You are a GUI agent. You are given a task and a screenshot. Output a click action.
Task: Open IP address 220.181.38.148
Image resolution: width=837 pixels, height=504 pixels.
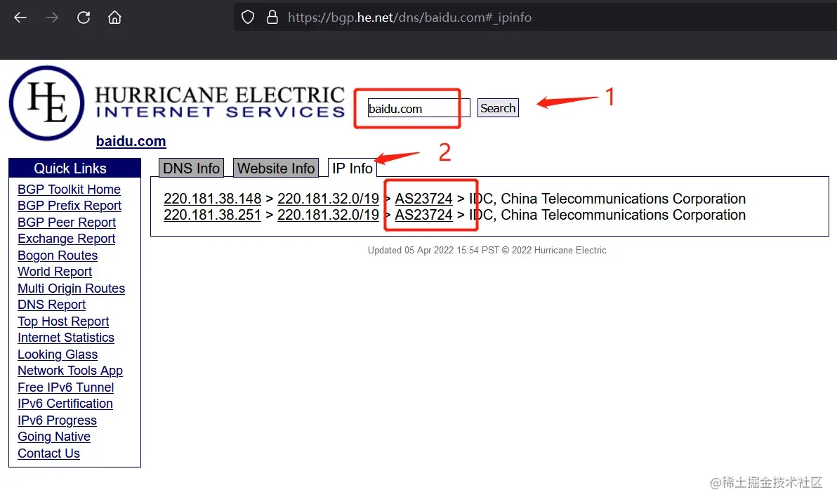(x=213, y=199)
